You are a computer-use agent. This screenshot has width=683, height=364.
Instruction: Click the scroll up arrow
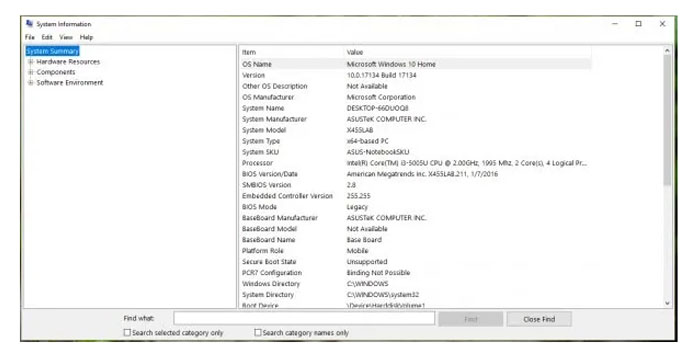pos(667,51)
